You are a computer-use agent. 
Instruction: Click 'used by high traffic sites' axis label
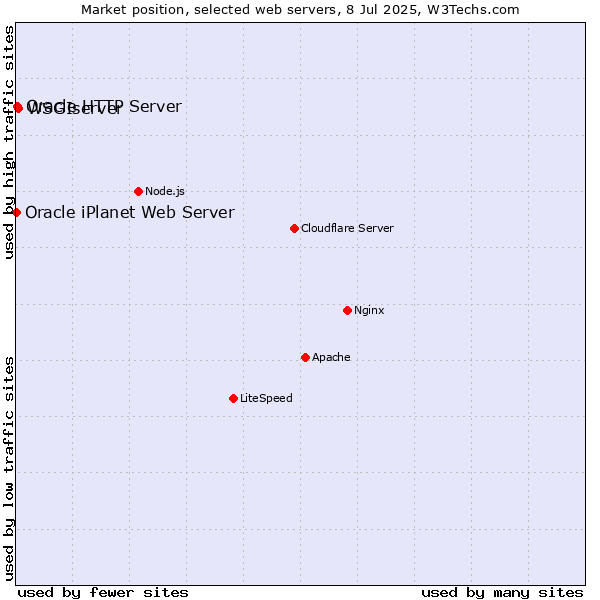[x=9, y=142]
